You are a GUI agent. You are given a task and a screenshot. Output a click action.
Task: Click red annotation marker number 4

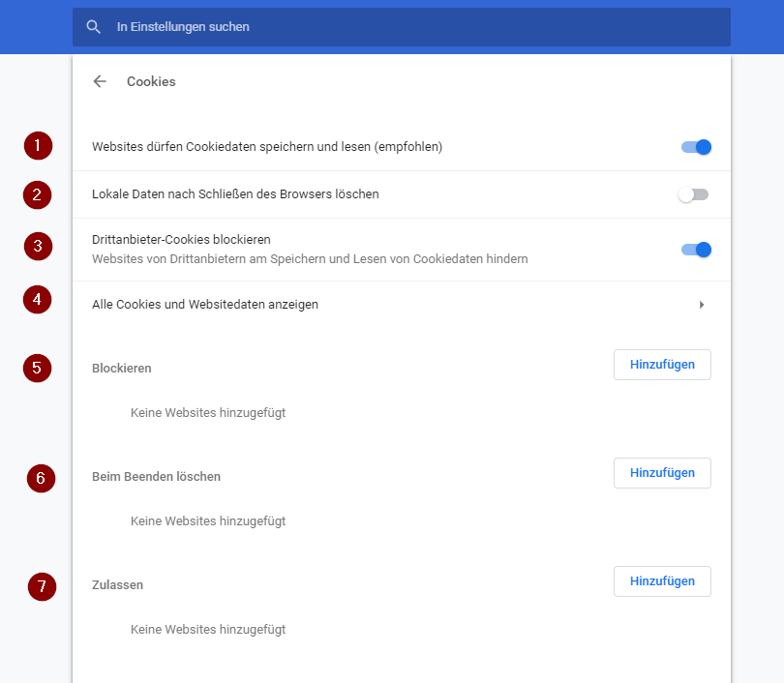37,300
